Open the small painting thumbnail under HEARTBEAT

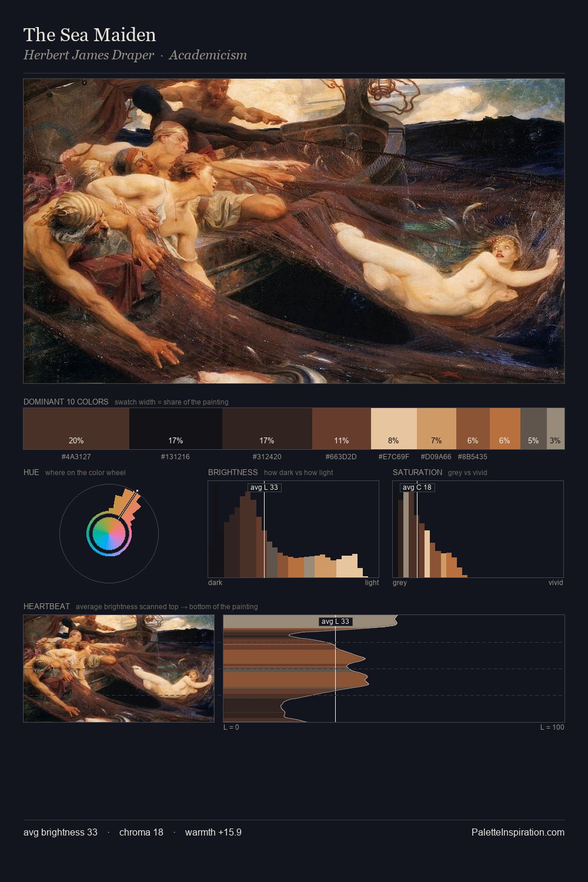119,669
